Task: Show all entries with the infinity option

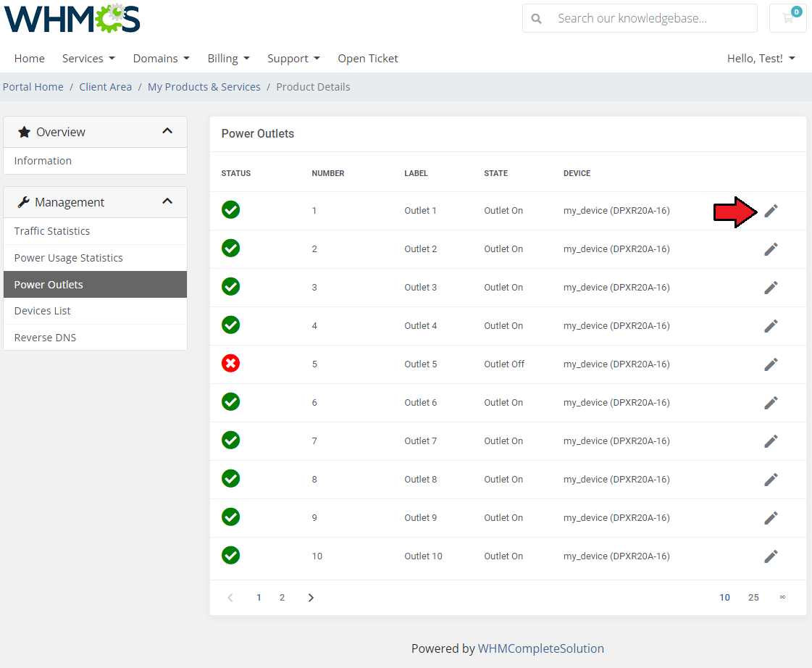Action: point(782,597)
